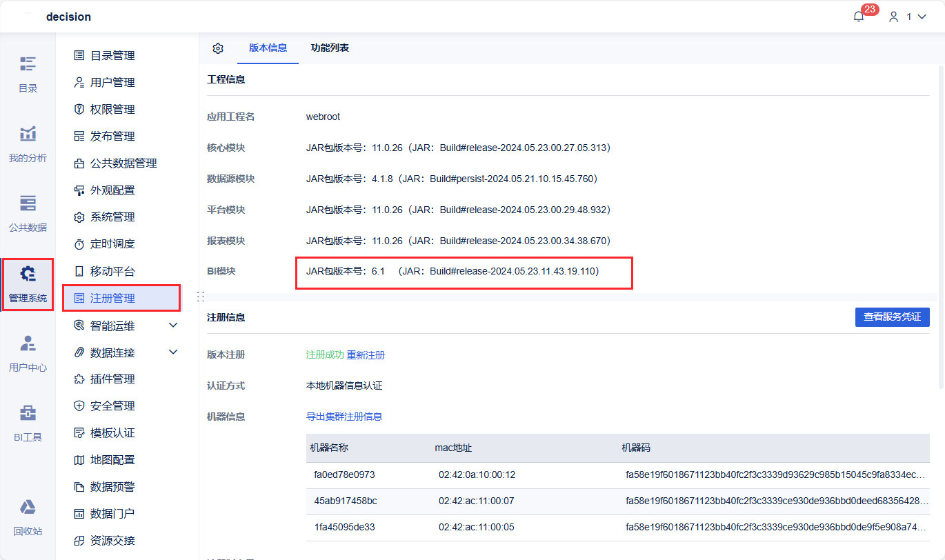Select 注册管理 in the menu
The width and height of the screenshot is (945, 560).
pyautogui.click(x=121, y=298)
